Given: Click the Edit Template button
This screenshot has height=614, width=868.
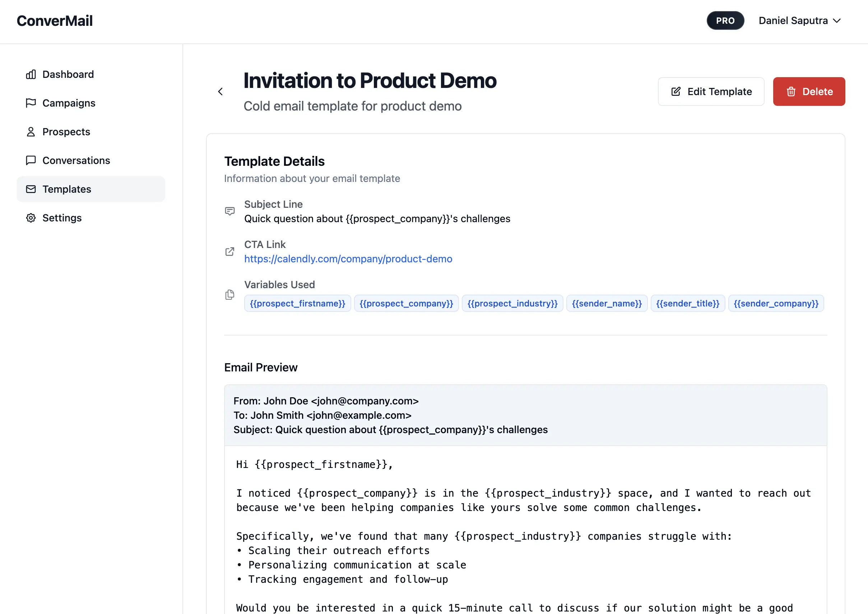Looking at the screenshot, I should (x=711, y=92).
